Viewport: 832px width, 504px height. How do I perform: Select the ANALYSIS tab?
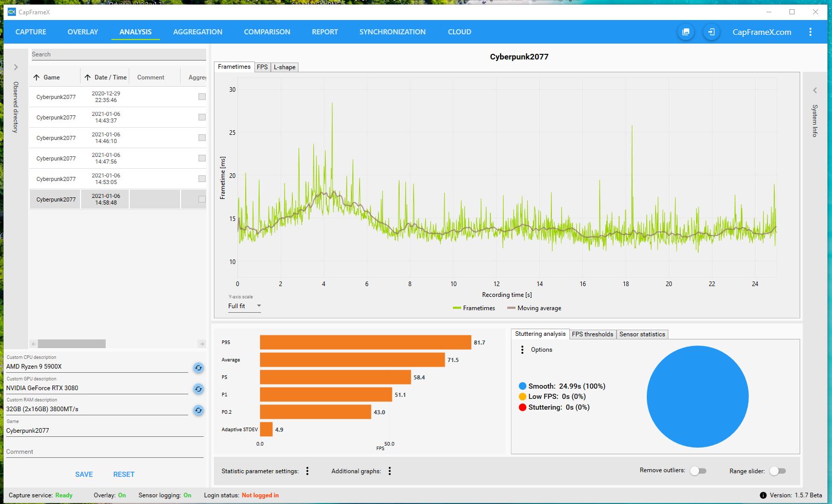point(135,32)
